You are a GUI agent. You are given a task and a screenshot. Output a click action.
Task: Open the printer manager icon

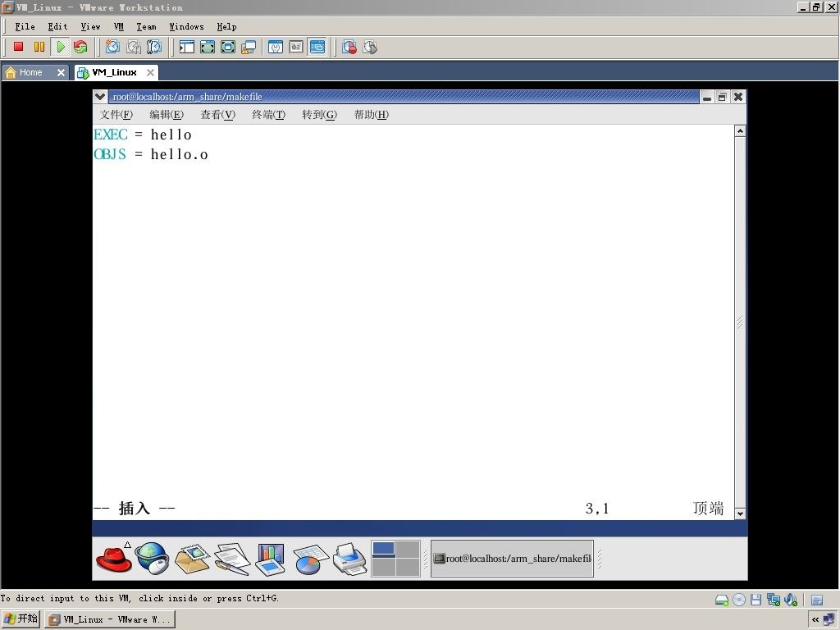(349, 559)
